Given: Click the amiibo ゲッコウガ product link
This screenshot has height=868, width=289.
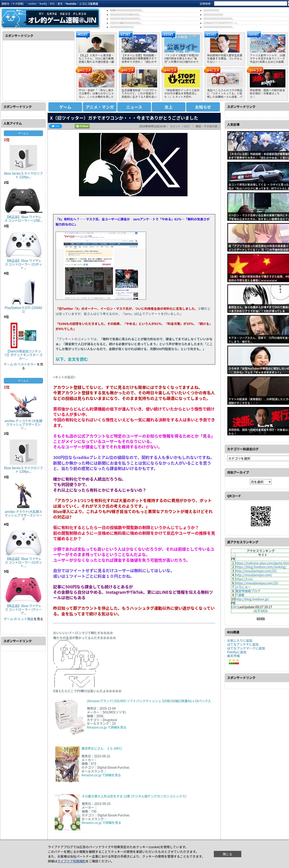Looking at the screenshot, I should coord(23,424).
